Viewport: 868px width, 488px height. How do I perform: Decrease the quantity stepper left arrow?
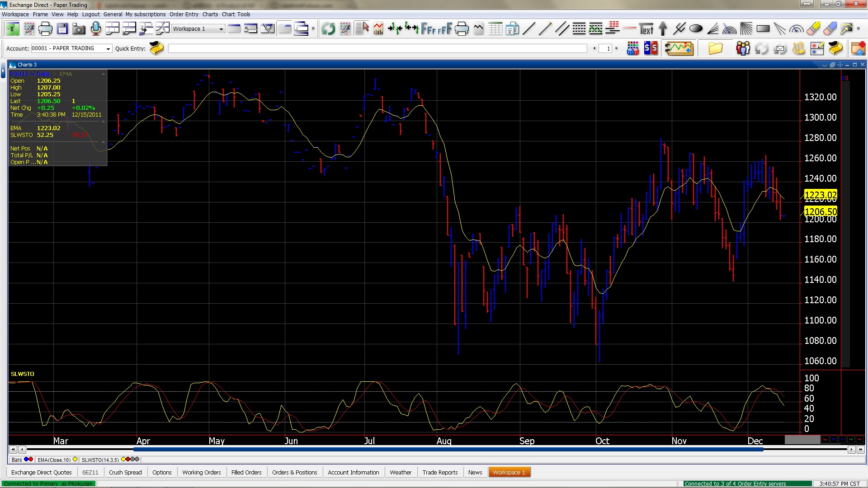pos(594,48)
